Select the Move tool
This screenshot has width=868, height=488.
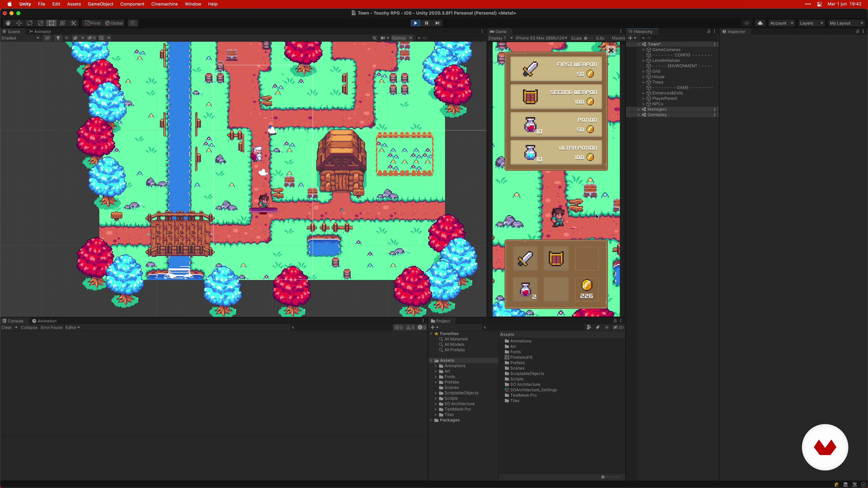tap(19, 23)
